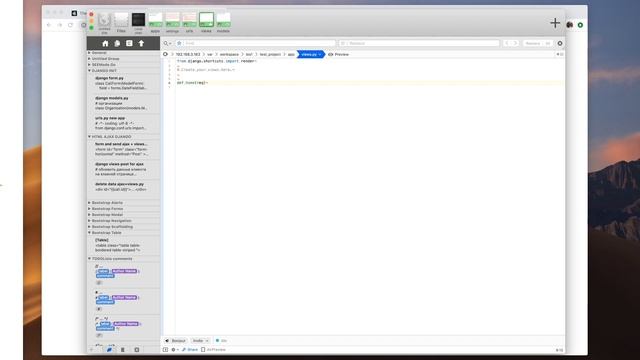640x360 pixels.
Task: Select the server IP segment in path bar
Action: 188,54
